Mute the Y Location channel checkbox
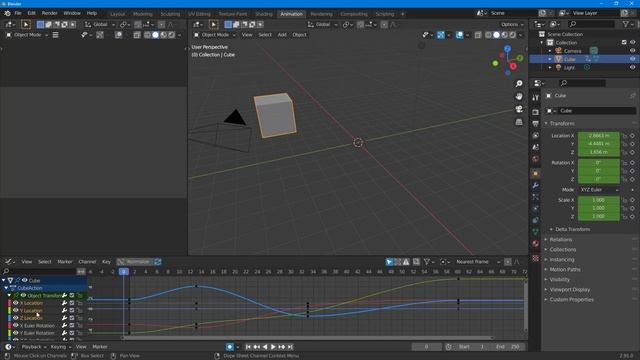640x360 pixels. click(72, 310)
